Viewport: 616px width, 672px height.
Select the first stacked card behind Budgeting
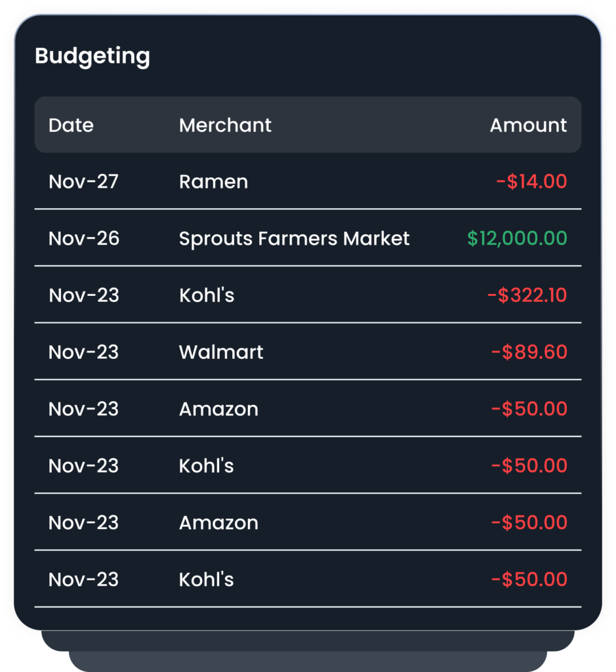(x=308, y=640)
